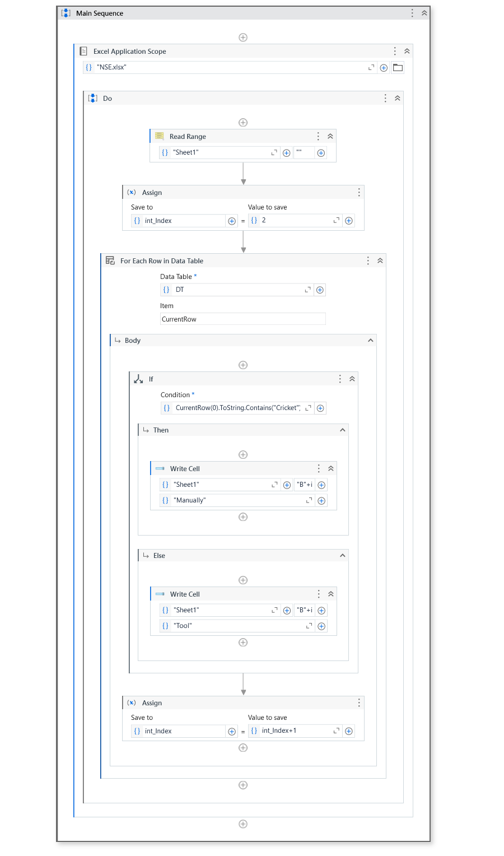Add activity below Write Cell in Else
This screenshot has width=504, height=856.
(x=243, y=643)
